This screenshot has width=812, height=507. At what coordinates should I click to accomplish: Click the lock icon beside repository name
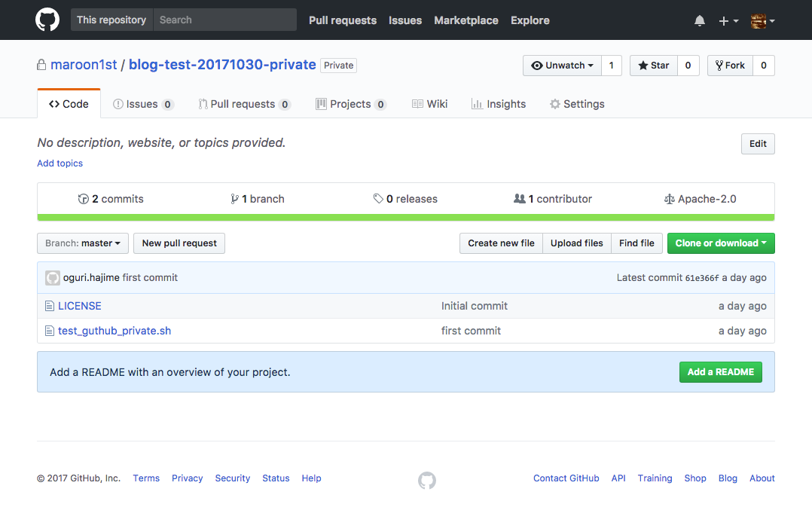point(41,65)
